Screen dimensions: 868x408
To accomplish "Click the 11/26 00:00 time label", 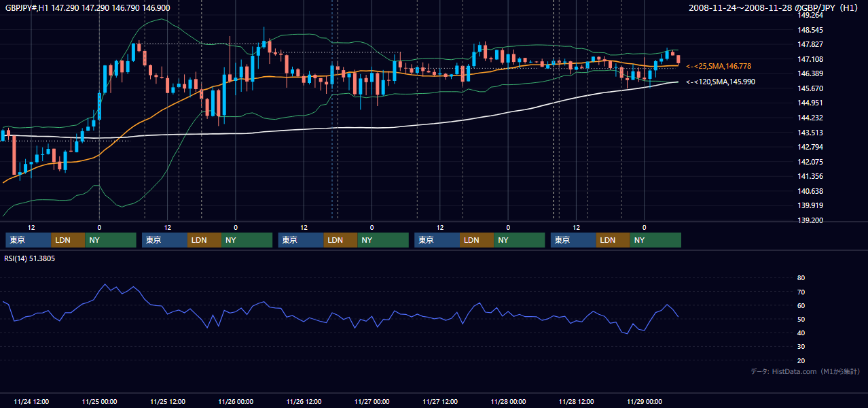I will (x=236, y=401).
